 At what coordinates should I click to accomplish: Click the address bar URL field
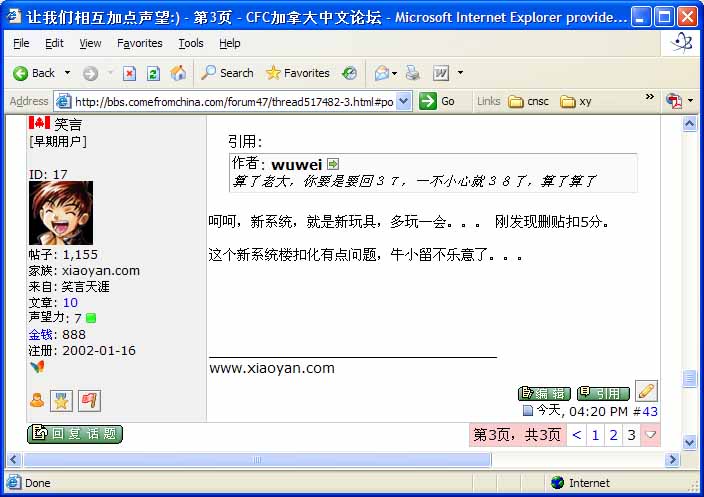tap(235, 101)
